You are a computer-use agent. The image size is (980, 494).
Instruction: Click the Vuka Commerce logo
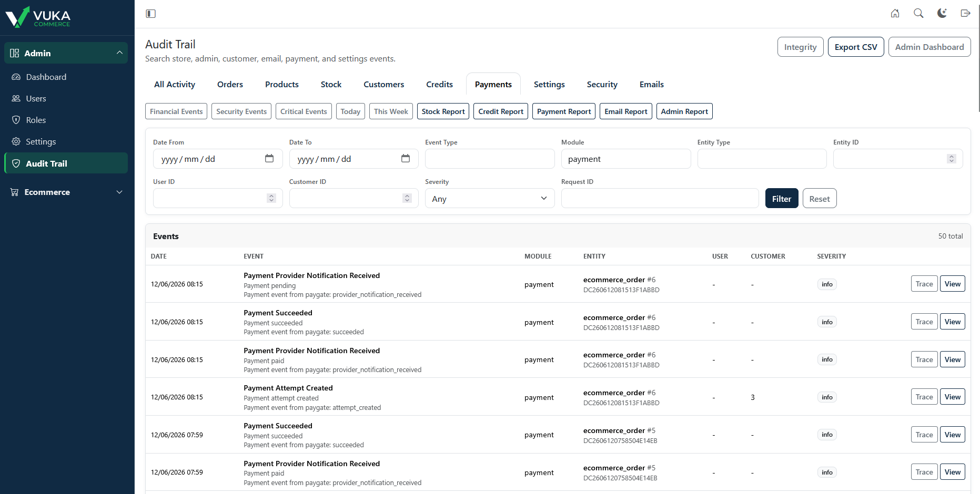(x=38, y=17)
